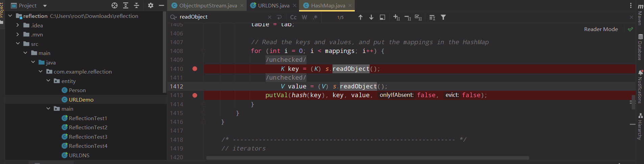Toggle multiline search results icon
Screen dimensions: 644x164
(432, 17)
